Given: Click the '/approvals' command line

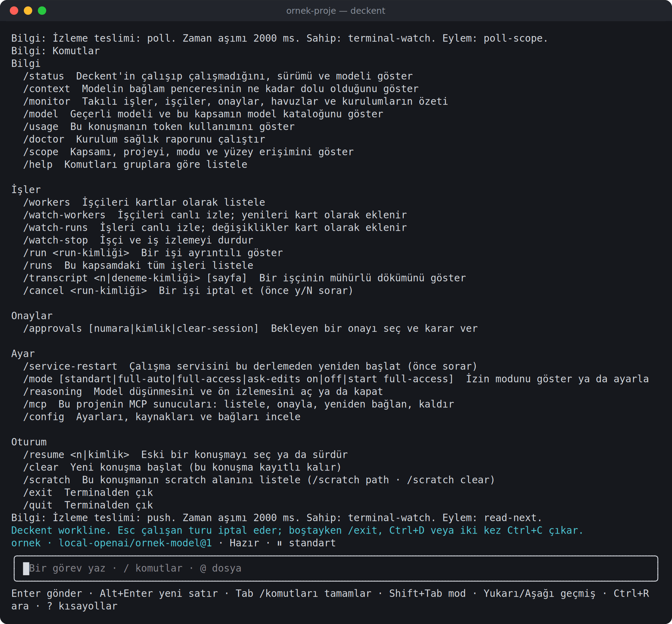Looking at the screenshot, I should point(250,328).
